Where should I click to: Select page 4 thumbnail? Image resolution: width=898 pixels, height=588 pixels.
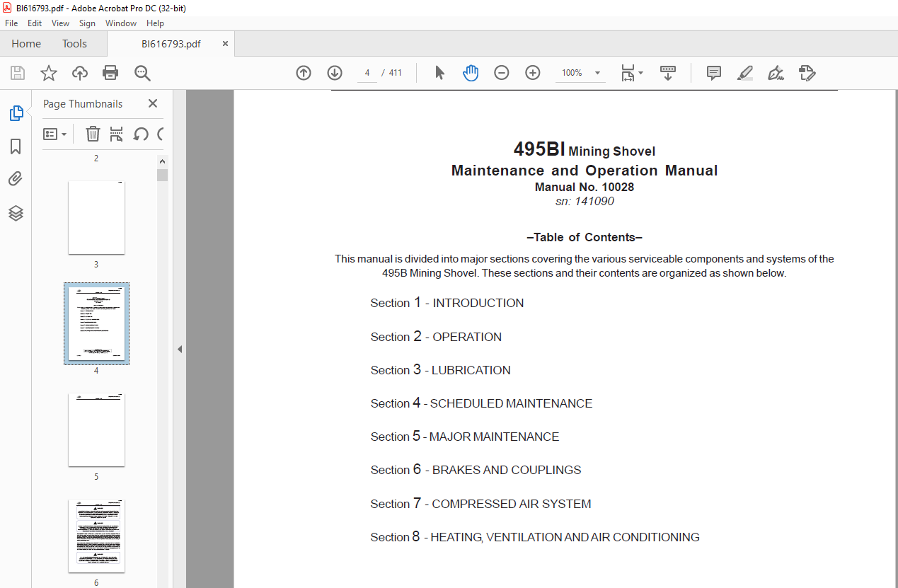tap(96, 323)
